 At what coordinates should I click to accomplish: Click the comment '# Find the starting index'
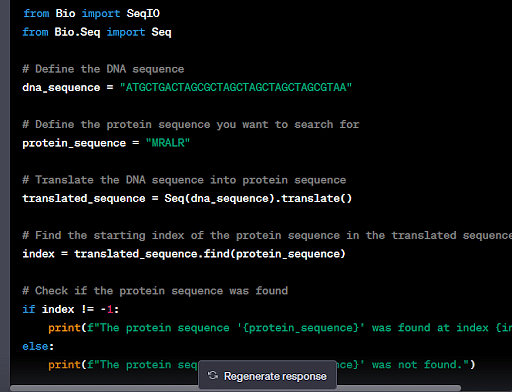[x=267, y=235]
